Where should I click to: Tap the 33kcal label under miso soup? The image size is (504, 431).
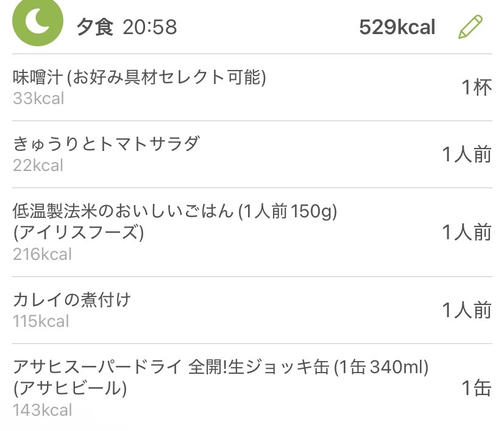38,99
